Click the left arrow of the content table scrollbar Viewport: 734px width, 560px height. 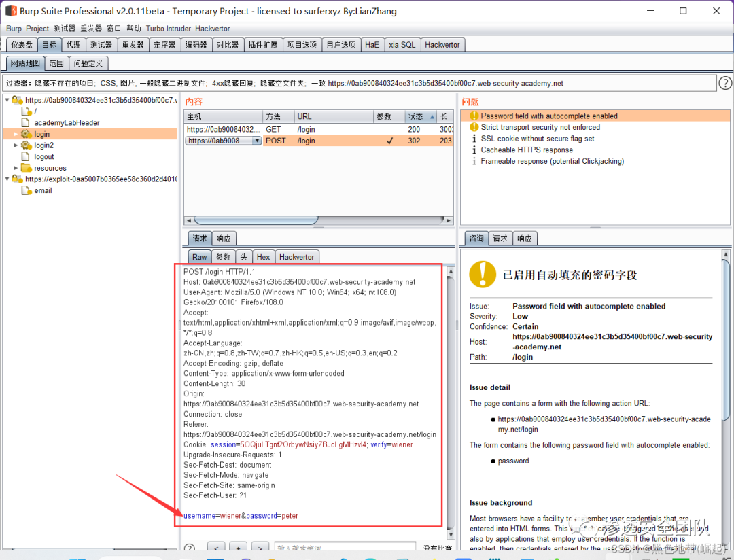[x=189, y=220]
